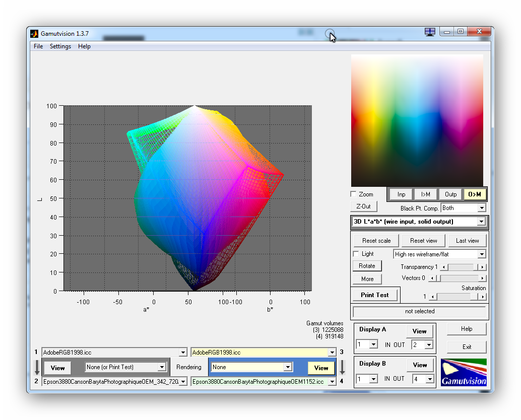Enable the Zoom checkbox
The width and height of the screenshot is (521, 420).
pos(354,194)
